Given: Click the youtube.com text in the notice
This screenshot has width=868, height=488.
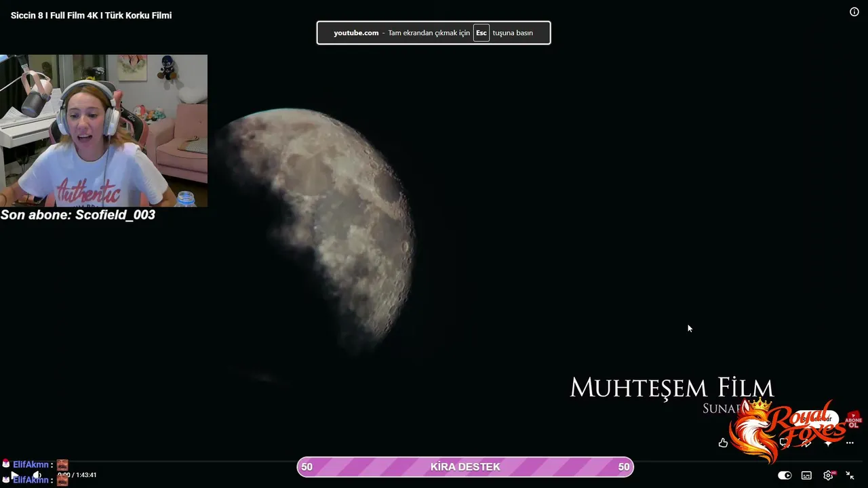Looking at the screenshot, I should 356,33.
